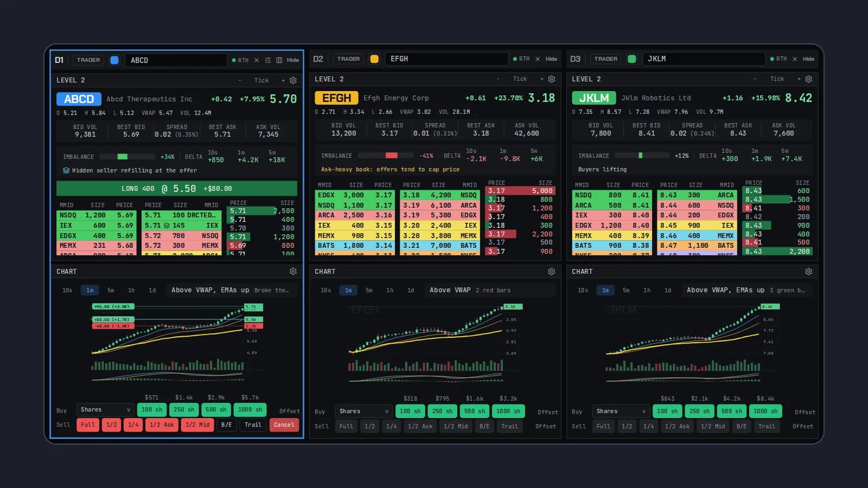Toggle RTH session indicator in D1 header
Image resolution: width=868 pixels, height=488 pixels.
click(x=240, y=60)
